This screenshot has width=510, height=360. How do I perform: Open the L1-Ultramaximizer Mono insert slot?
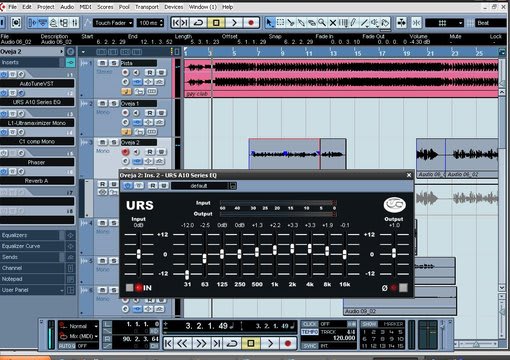[37, 123]
